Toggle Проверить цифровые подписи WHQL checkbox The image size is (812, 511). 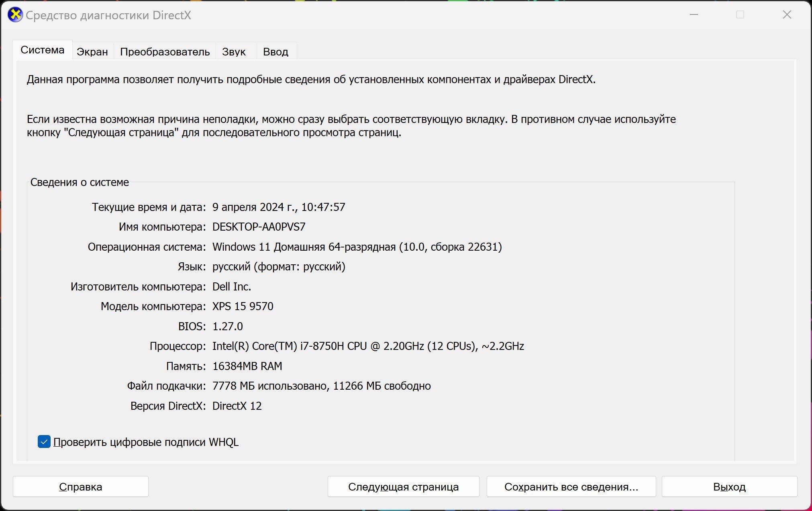click(x=44, y=442)
